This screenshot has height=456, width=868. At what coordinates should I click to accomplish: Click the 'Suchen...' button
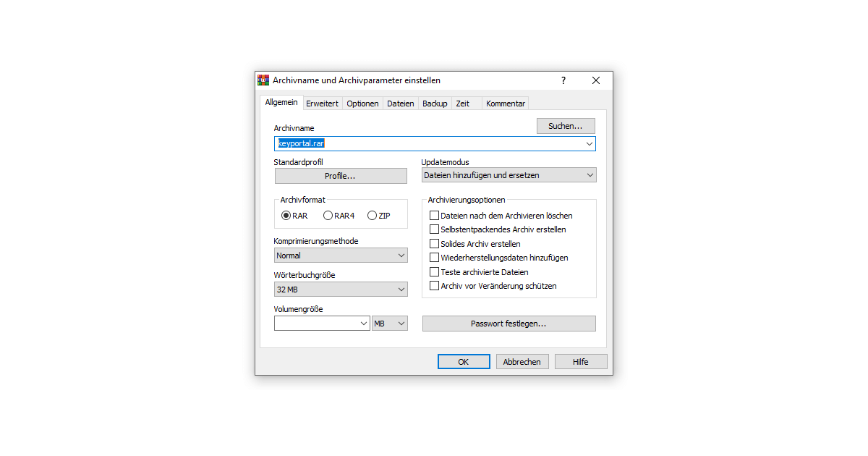(x=566, y=125)
